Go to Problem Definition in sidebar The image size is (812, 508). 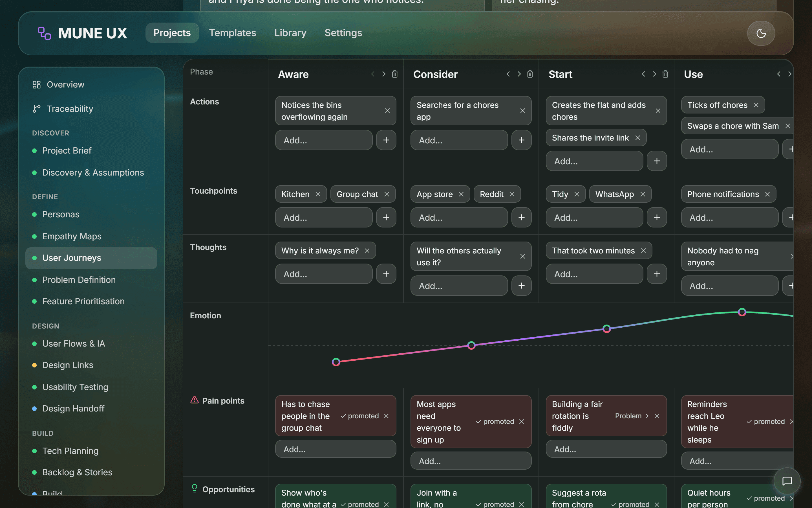coord(91,279)
